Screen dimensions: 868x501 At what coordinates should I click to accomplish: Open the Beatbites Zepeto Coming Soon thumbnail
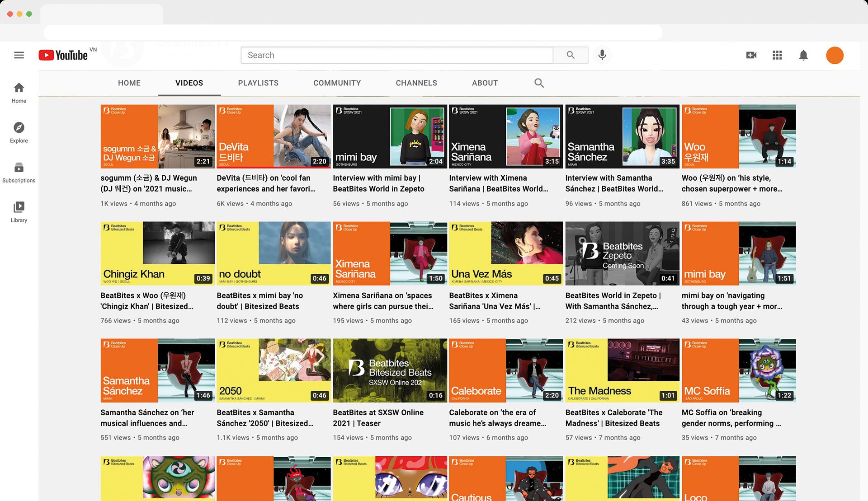[x=622, y=253]
